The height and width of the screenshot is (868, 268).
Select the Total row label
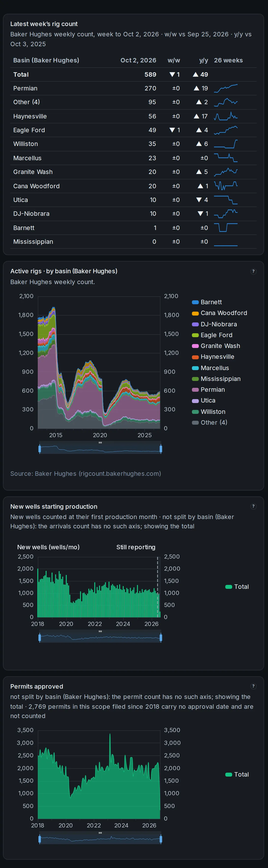pos(21,74)
